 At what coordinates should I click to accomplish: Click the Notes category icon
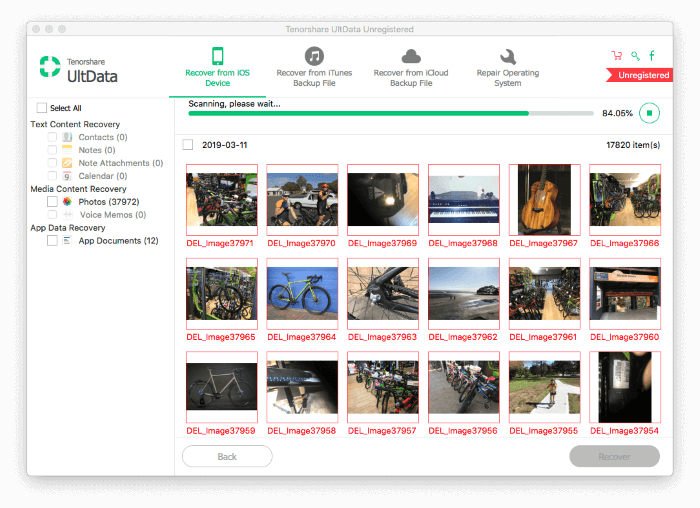pyautogui.click(x=67, y=150)
